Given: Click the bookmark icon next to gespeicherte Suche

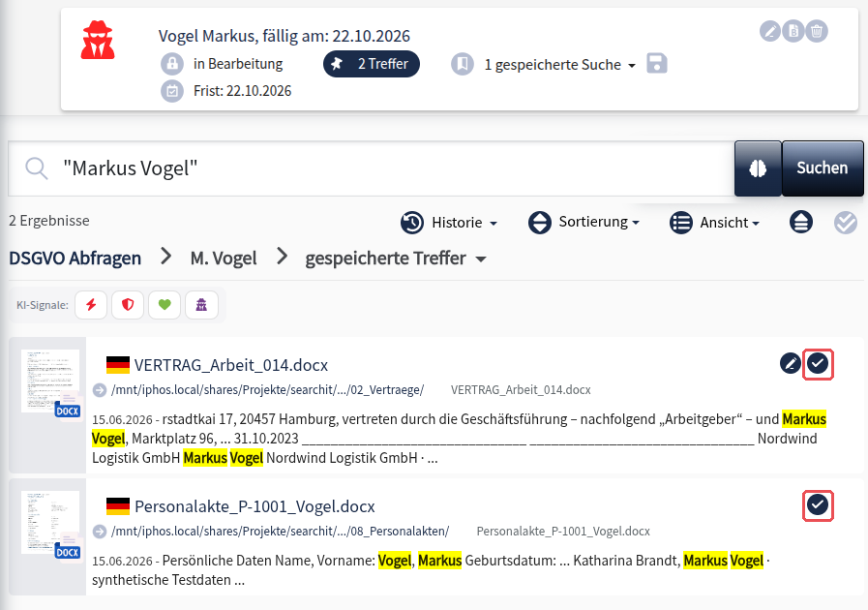Looking at the screenshot, I should point(463,64).
